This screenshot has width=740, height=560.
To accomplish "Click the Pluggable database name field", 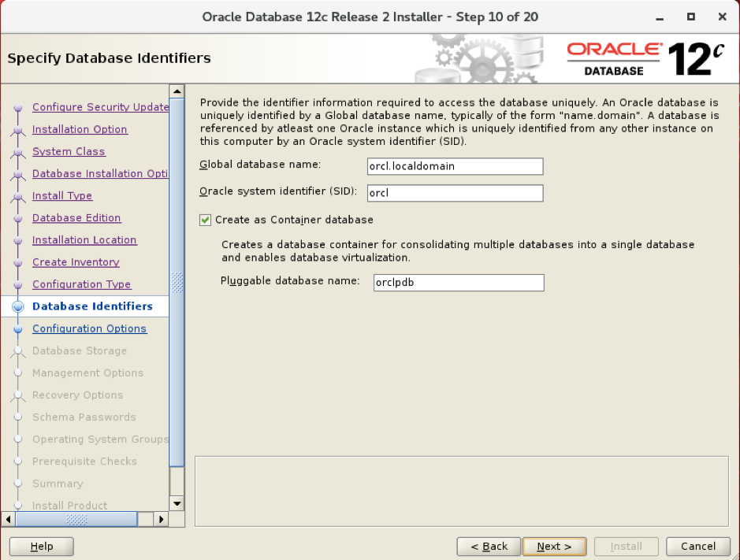I will click(459, 283).
